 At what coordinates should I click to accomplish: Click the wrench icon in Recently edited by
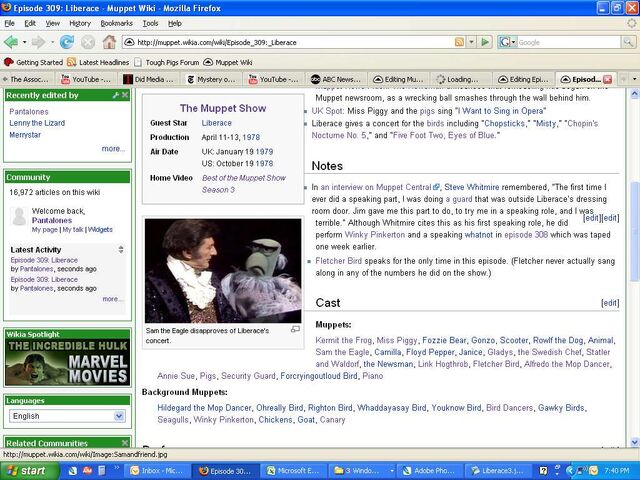point(116,95)
